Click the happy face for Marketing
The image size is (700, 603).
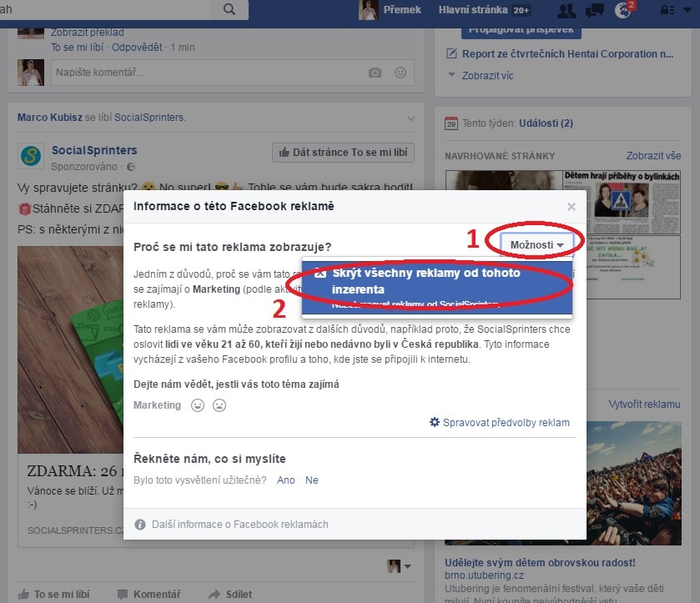pyautogui.click(x=198, y=405)
